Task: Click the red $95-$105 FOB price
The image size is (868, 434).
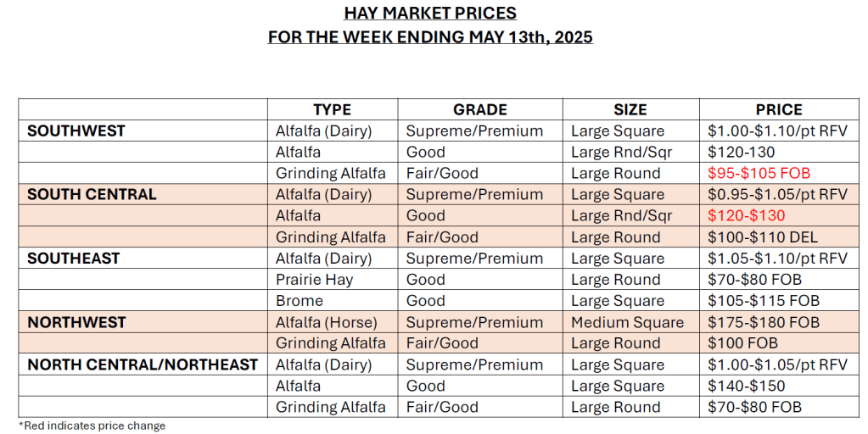Action: (x=759, y=173)
